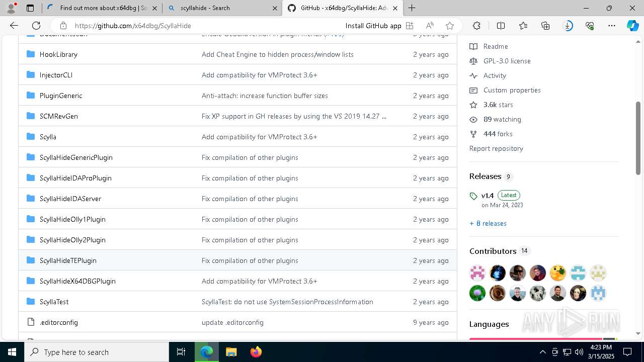Open the GPL-3.0 license link
This screenshot has width=644, height=362.
(x=507, y=61)
